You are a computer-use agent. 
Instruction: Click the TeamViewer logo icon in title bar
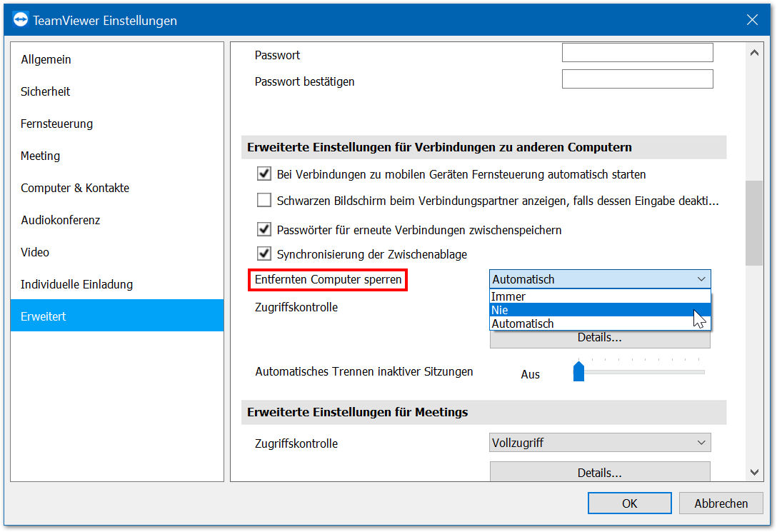(20, 20)
